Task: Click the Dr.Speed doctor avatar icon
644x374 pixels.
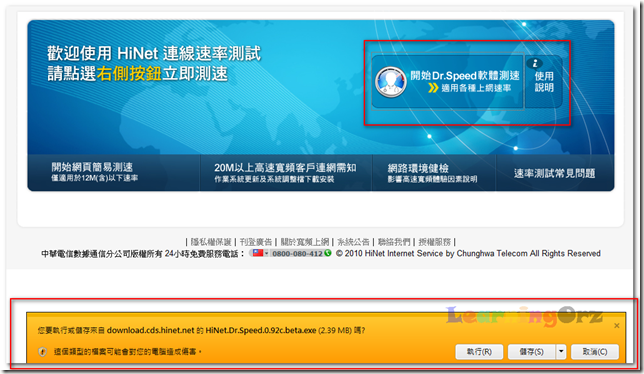Action: click(x=391, y=82)
